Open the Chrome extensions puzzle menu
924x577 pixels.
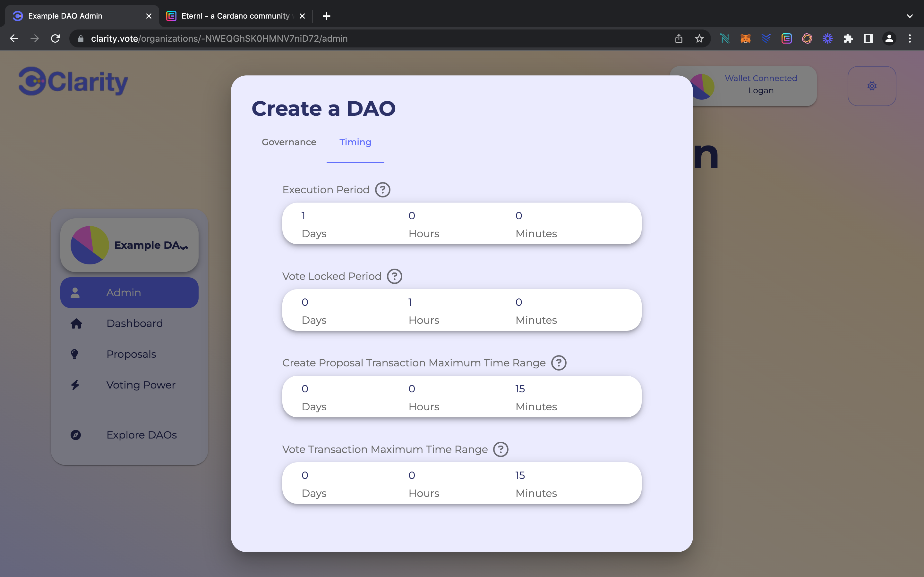[x=848, y=38]
